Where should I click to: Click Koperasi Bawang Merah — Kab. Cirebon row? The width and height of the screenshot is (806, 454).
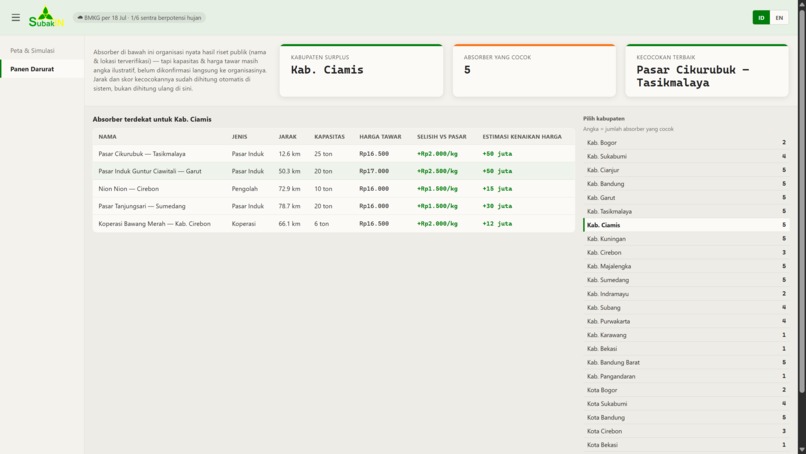(x=334, y=224)
